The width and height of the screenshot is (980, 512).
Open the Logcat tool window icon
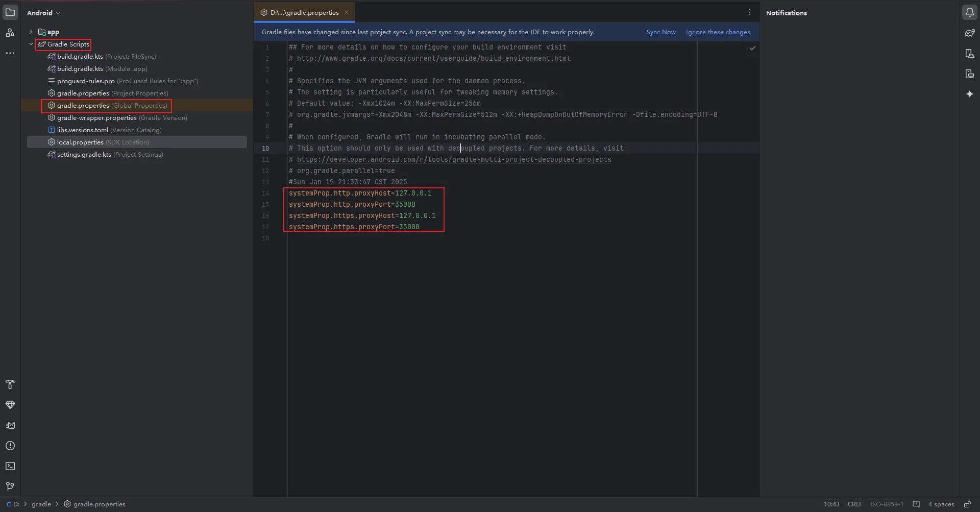click(x=10, y=425)
